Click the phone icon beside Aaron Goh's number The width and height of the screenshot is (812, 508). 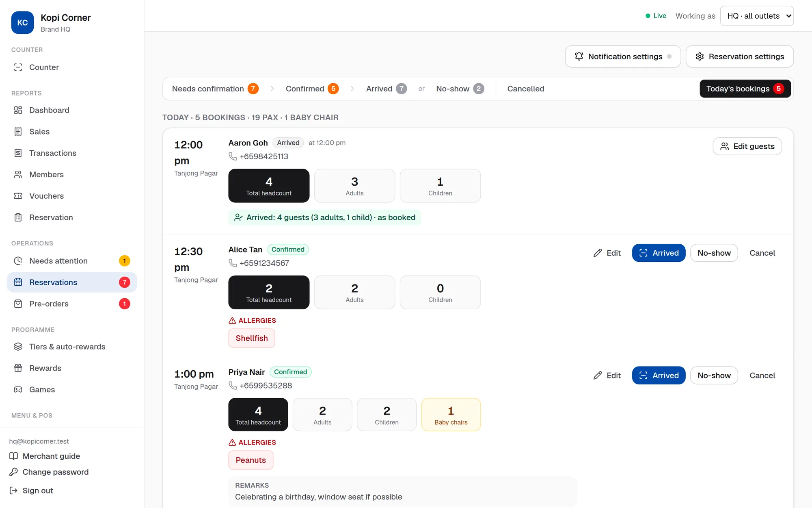pos(233,156)
